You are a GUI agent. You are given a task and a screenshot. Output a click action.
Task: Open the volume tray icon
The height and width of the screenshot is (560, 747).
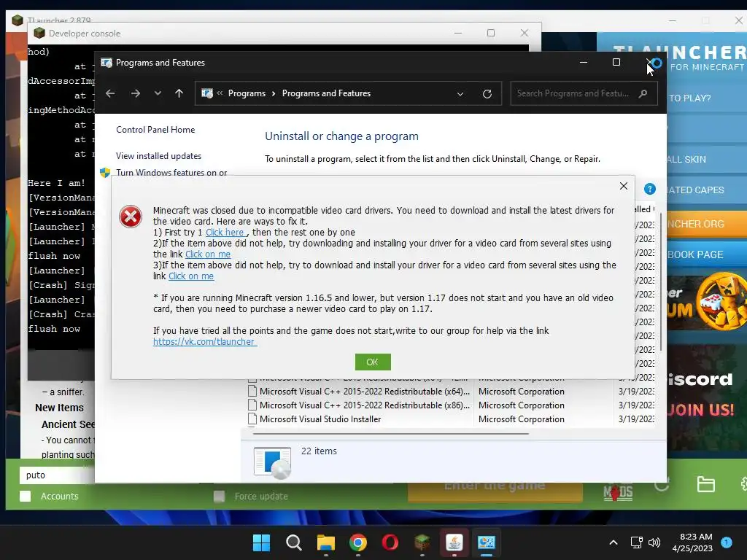(x=654, y=542)
